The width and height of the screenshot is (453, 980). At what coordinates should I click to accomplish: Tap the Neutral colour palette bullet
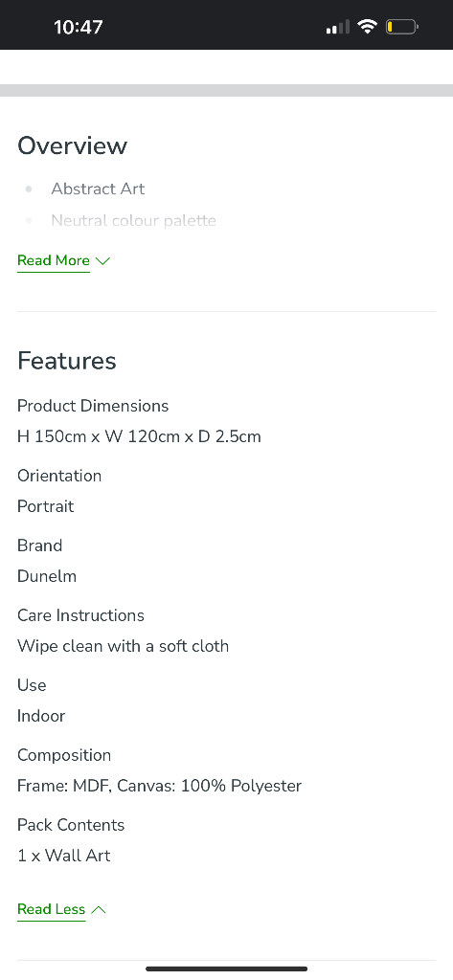(134, 221)
